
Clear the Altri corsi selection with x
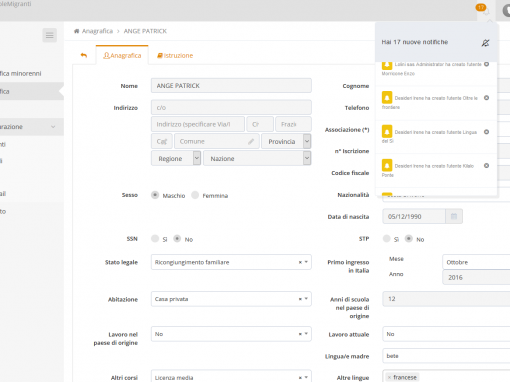point(300,378)
